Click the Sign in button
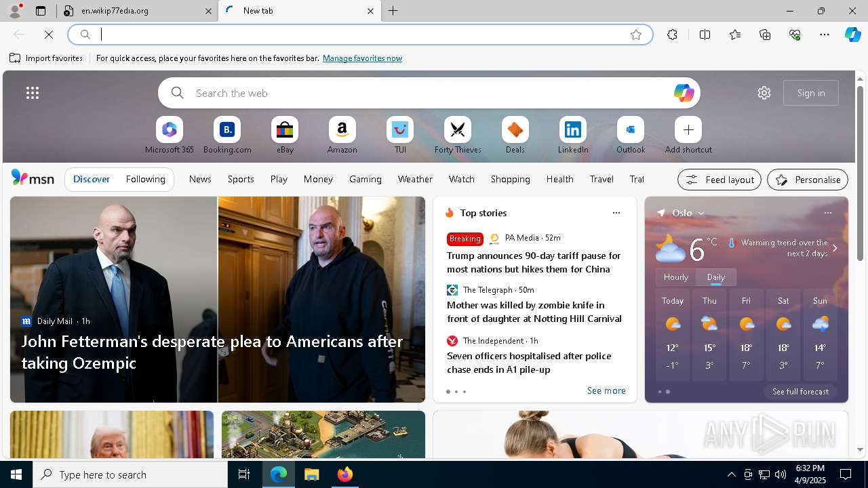Viewport: 868px width, 488px height. click(x=811, y=93)
